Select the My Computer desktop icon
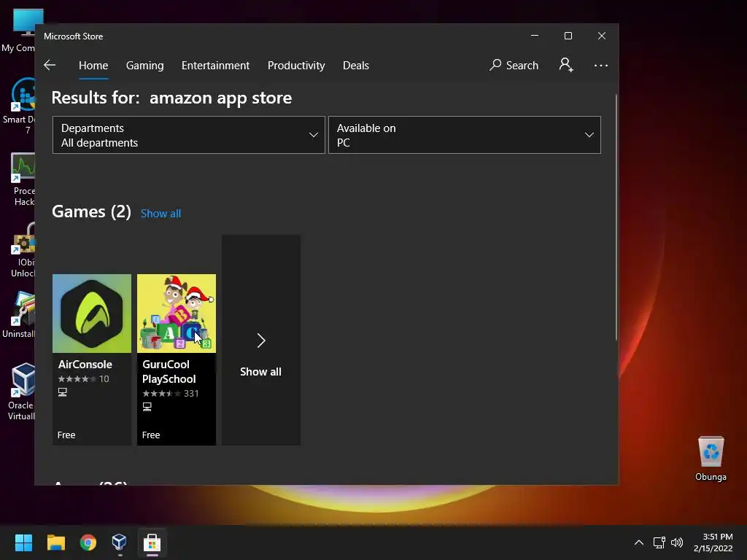Image resolution: width=747 pixels, height=560 pixels. tap(18, 31)
